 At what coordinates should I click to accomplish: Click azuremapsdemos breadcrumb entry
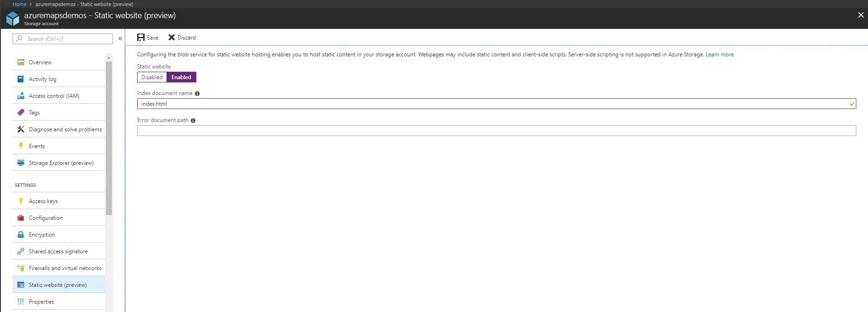coord(84,4)
